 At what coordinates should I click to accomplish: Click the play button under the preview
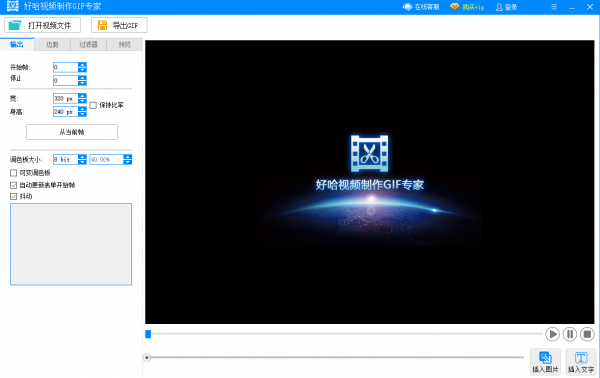coord(552,334)
